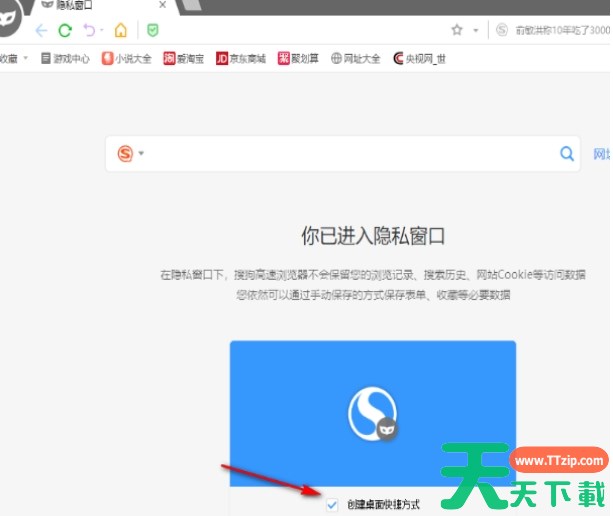Open 游戏中心 bookmark
This screenshot has width=613, height=516.
coord(65,59)
